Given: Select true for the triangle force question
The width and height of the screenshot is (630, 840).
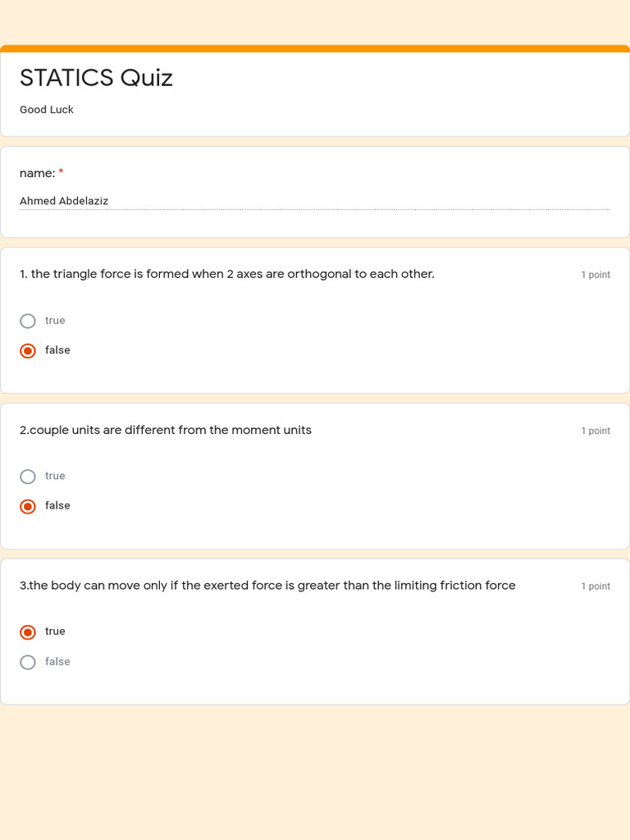Looking at the screenshot, I should (x=28, y=321).
